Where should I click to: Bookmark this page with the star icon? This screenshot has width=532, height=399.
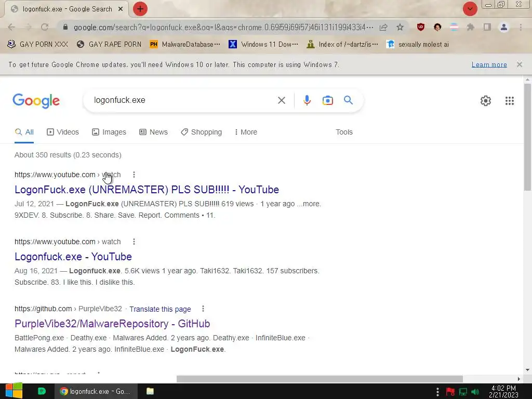(x=400, y=27)
